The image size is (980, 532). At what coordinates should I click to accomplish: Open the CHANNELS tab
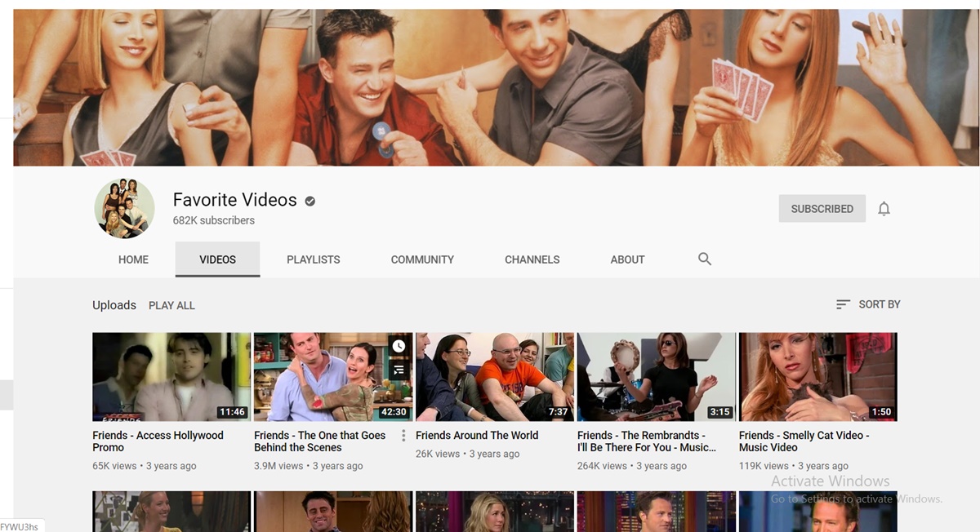click(532, 259)
